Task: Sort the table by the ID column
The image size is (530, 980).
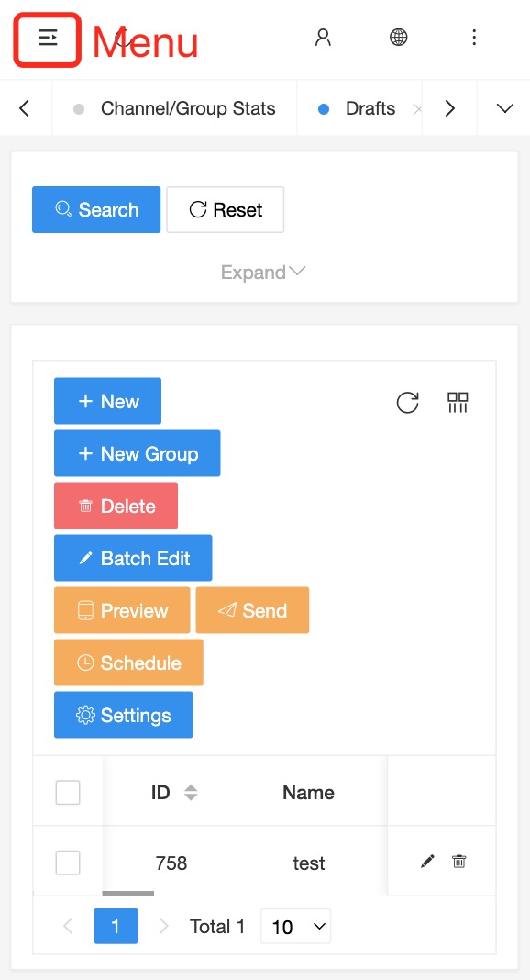Action: click(x=191, y=793)
